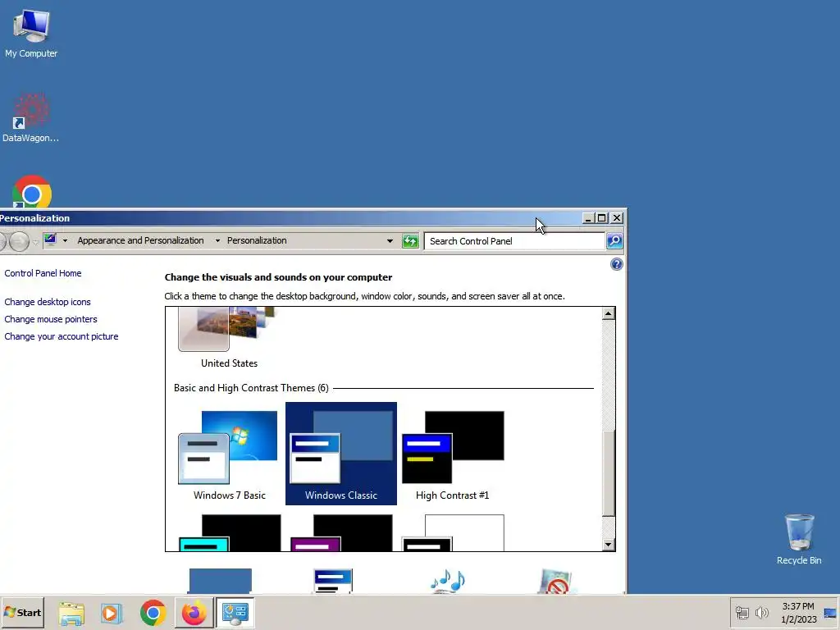Open the address bar history dropdown
The height and width of the screenshot is (630, 840).
[x=390, y=241]
